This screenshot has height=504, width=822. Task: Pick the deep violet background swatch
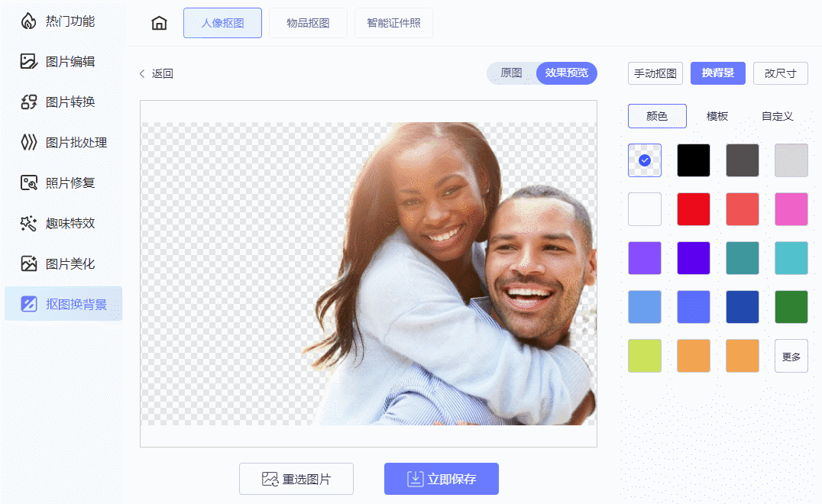[x=694, y=258]
